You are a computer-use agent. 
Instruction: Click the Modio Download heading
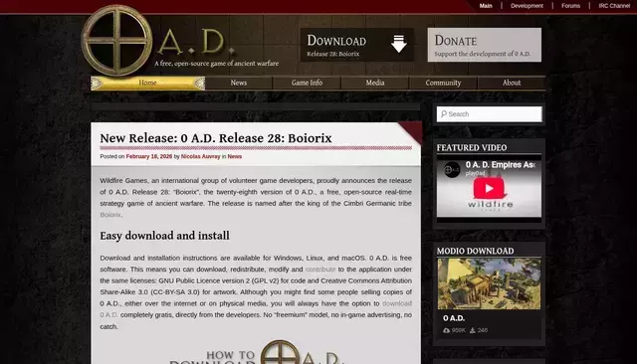476,251
